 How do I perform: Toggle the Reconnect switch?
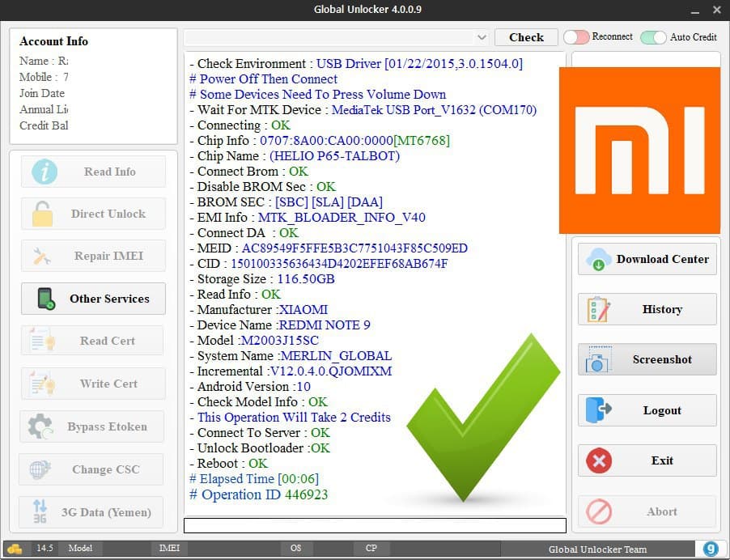point(576,37)
